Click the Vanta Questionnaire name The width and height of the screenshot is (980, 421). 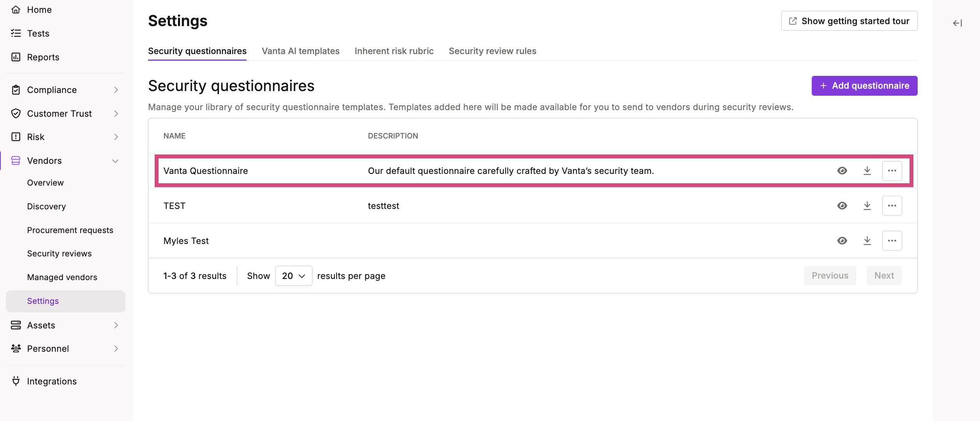206,171
